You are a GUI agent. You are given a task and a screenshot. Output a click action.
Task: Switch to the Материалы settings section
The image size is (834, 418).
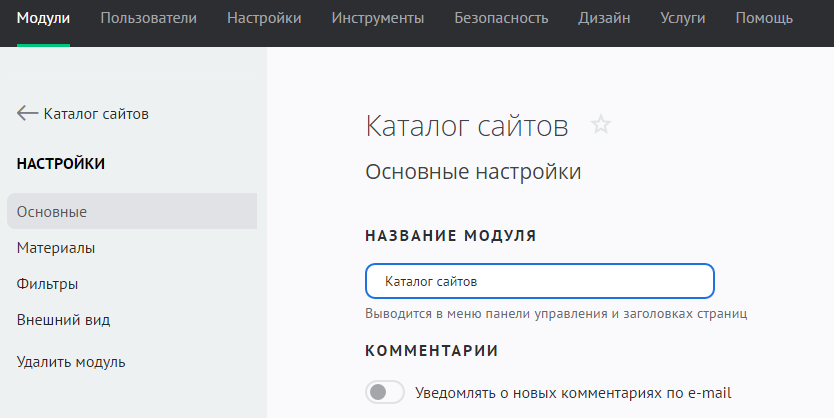point(56,248)
